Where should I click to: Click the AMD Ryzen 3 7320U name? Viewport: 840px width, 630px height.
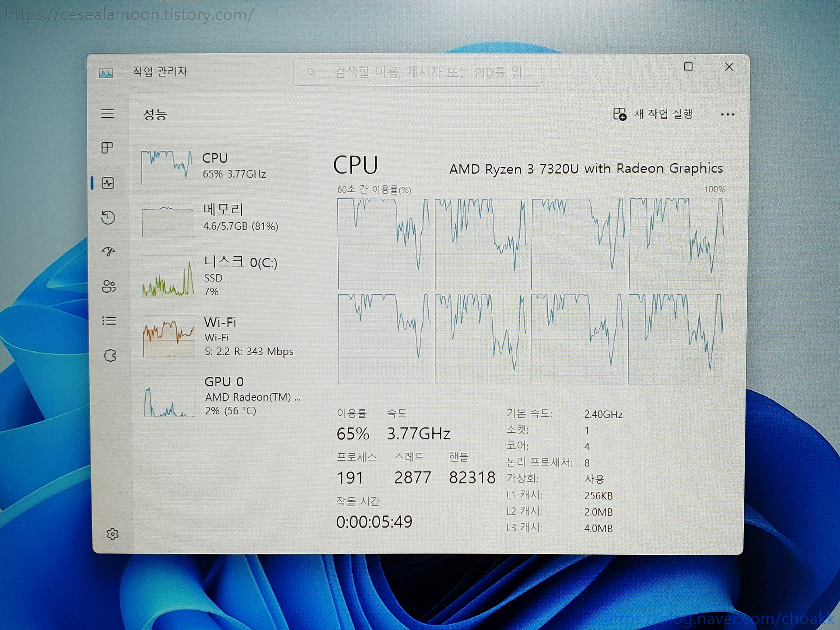coord(586,169)
